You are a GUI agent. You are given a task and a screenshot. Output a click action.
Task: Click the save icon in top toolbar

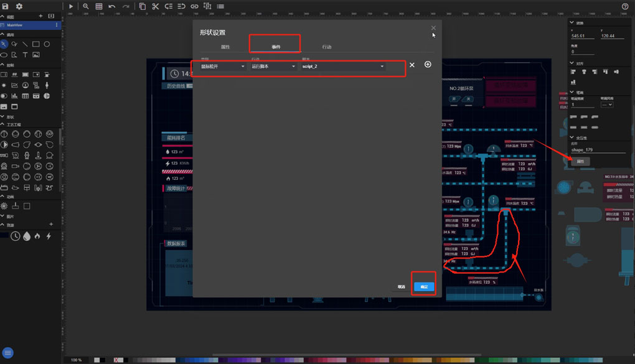[6, 6]
